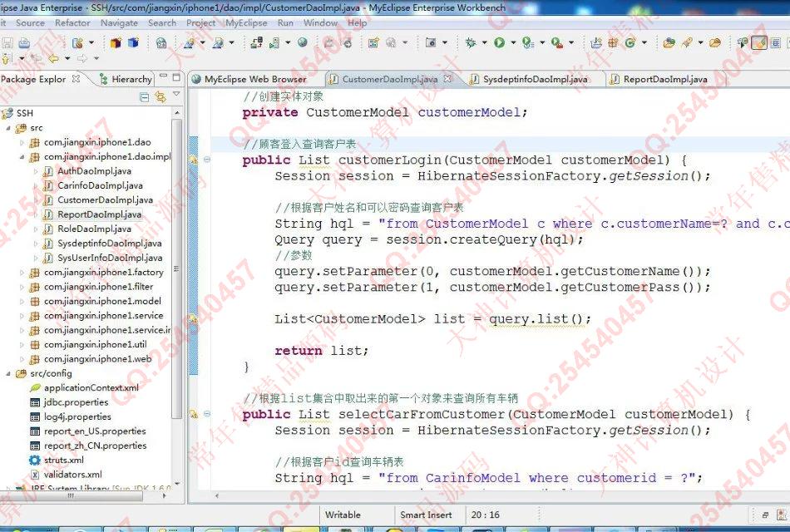Click the Forward navigation arrow

[x=82, y=58]
